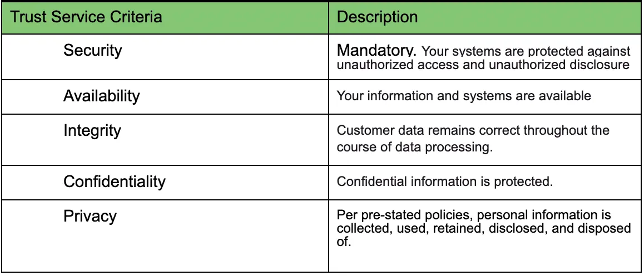Screen dimensions: 644x276
Task: Select the Confidentiality criteria cell
Action: pos(165,183)
